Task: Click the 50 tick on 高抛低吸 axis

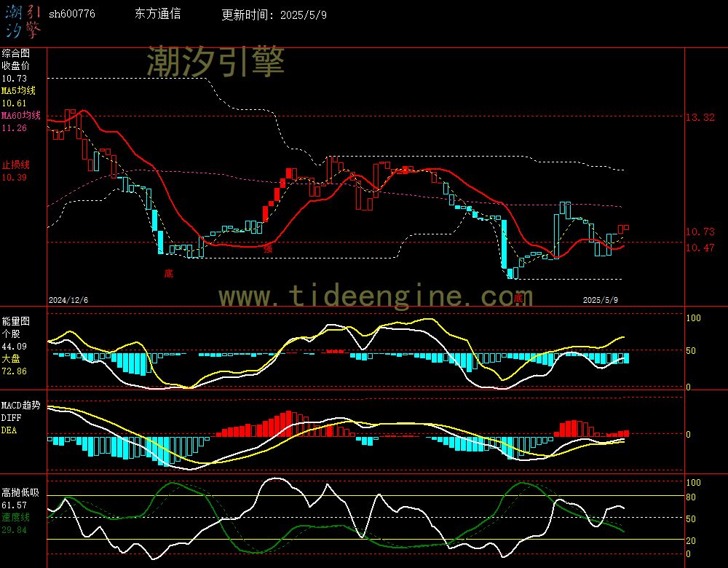Action: [692, 518]
